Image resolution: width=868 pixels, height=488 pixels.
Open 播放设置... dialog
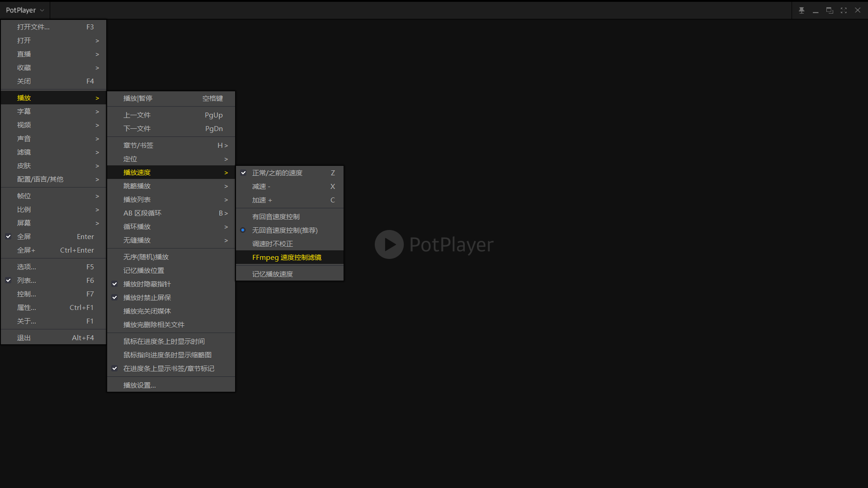(x=171, y=385)
